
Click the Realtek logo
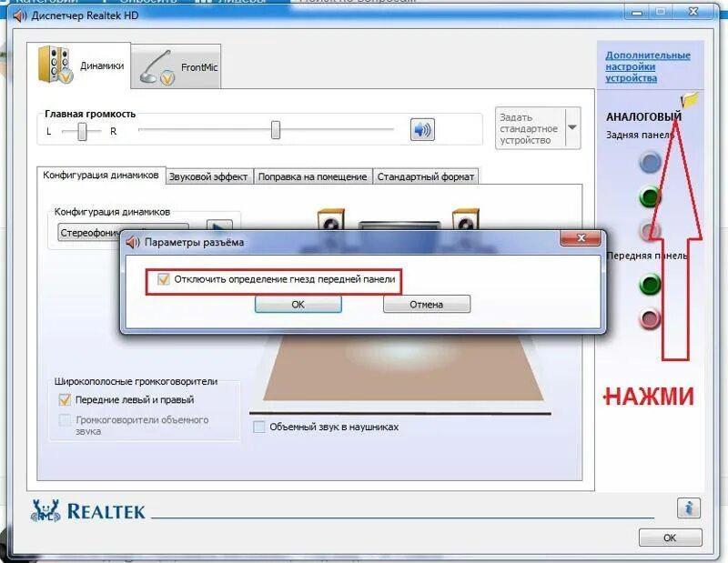click(x=87, y=510)
